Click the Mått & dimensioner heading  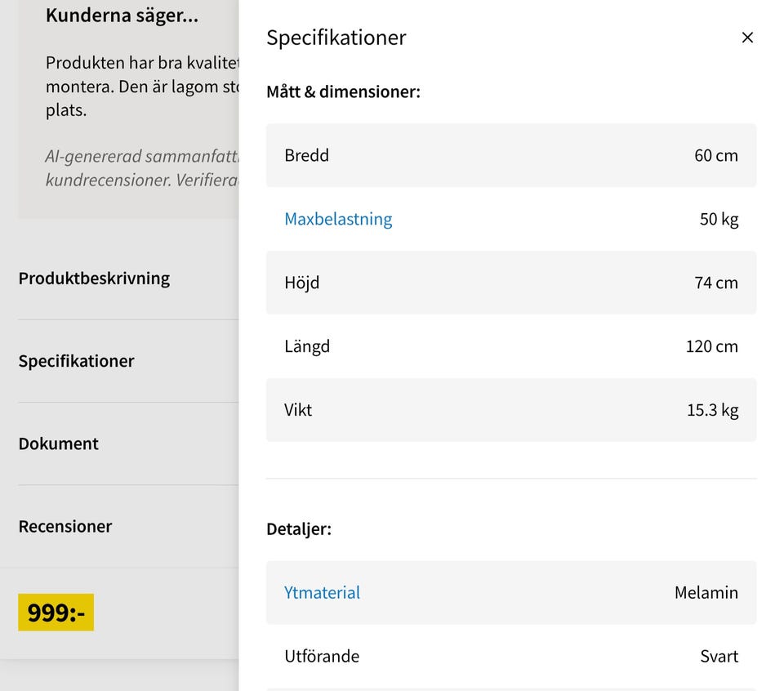point(343,91)
